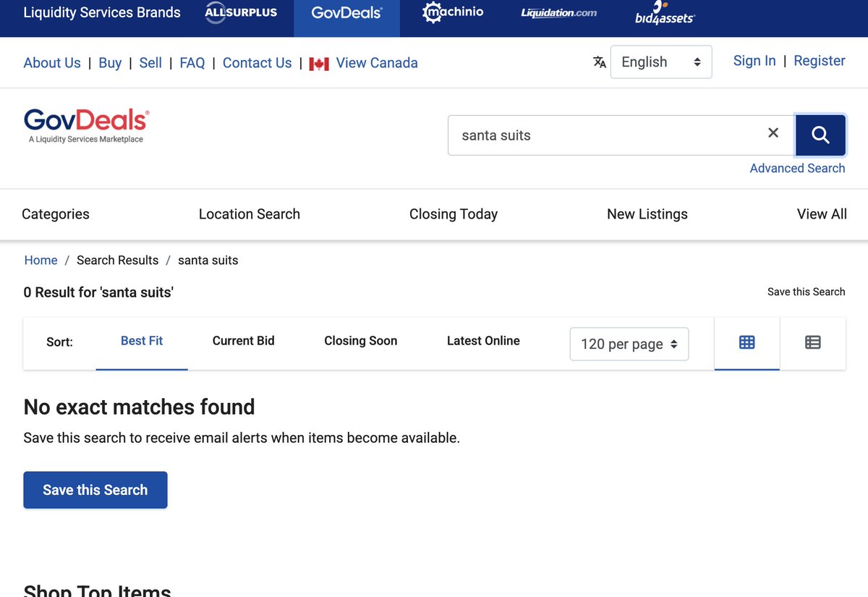Click the Search Results breadcrumb text
The image size is (868, 597).
pos(117,261)
